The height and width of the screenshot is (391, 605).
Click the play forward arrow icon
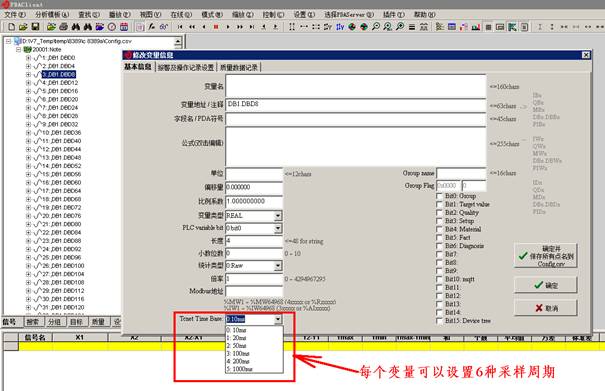pyautogui.click(x=228, y=27)
